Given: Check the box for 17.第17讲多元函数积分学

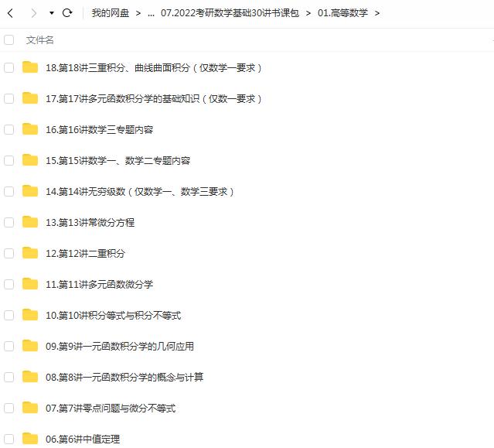Looking at the screenshot, I should click(9, 98).
